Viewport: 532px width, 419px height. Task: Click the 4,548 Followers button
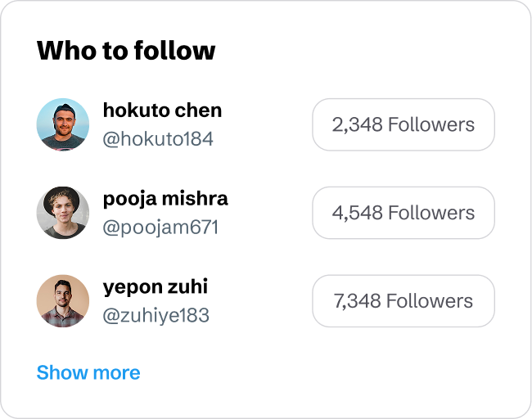[x=404, y=213]
